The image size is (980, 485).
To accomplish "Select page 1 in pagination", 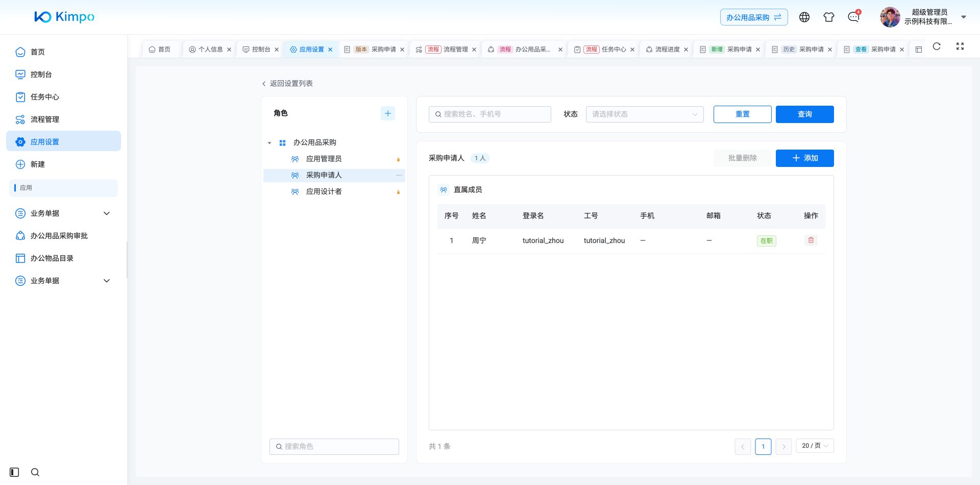I will coord(763,446).
